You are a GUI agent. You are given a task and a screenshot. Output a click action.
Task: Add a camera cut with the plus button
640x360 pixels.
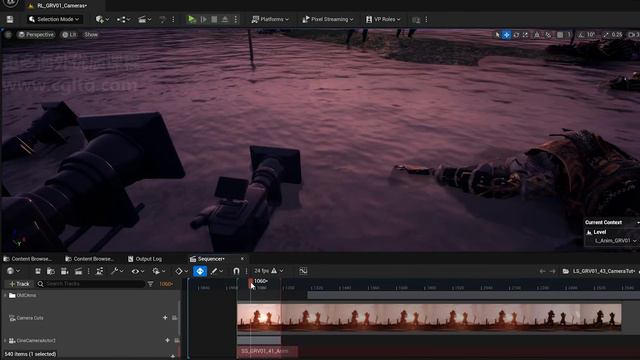(x=165, y=318)
